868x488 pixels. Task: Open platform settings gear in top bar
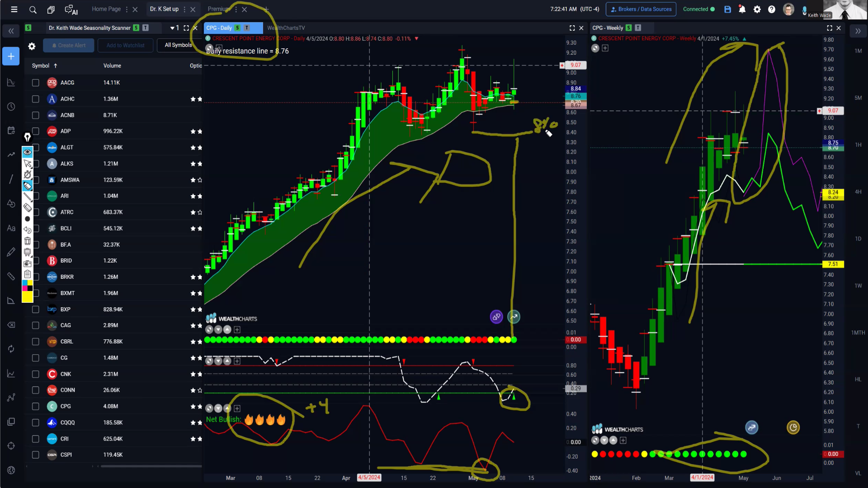(x=757, y=9)
